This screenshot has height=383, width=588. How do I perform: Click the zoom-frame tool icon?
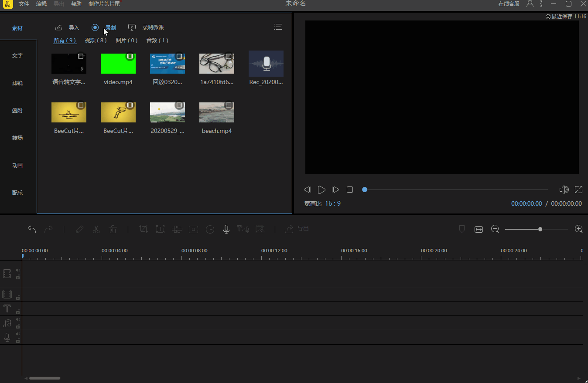(x=160, y=229)
